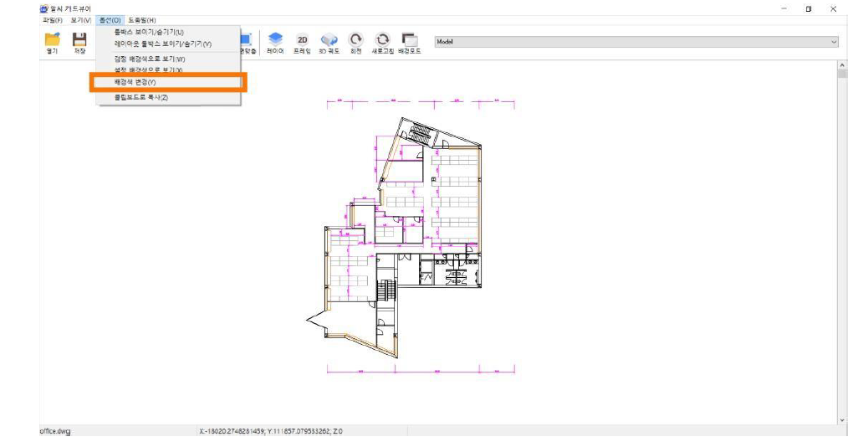The width and height of the screenshot is (868, 447).
Task: Click vertical scrollbar down arrow
Action: 843,420
